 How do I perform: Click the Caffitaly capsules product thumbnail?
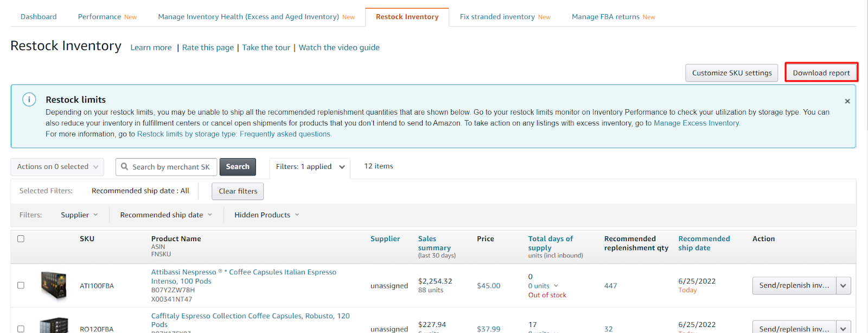(54, 325)
